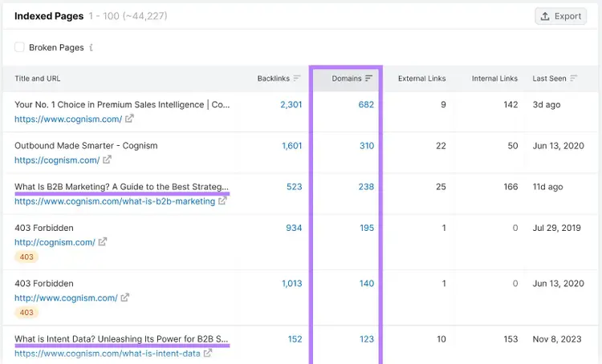Viewport: 602px width, 364px height.
Task: Click the Domains column header label
Action: tap(347, 79)
